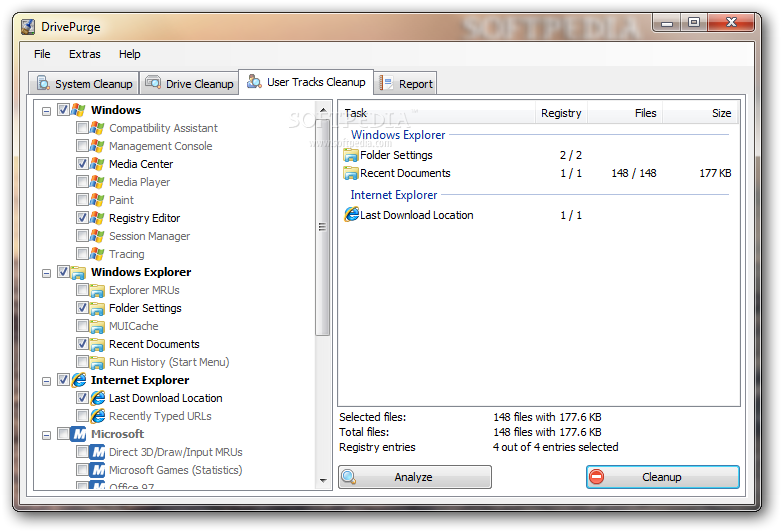Click the tree scrollbar up arrow
This screenshot has width=782, height=532.
tap(323, 110)
